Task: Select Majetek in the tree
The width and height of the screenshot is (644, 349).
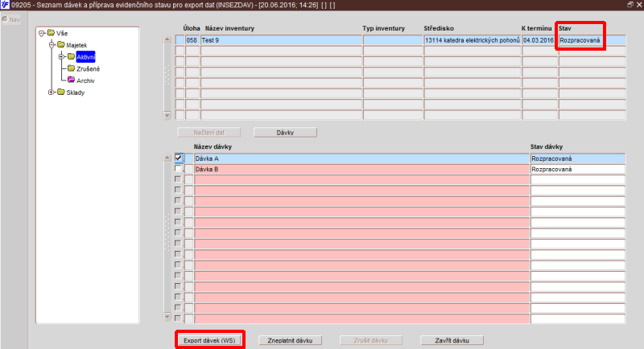Action: coord(76,45)
